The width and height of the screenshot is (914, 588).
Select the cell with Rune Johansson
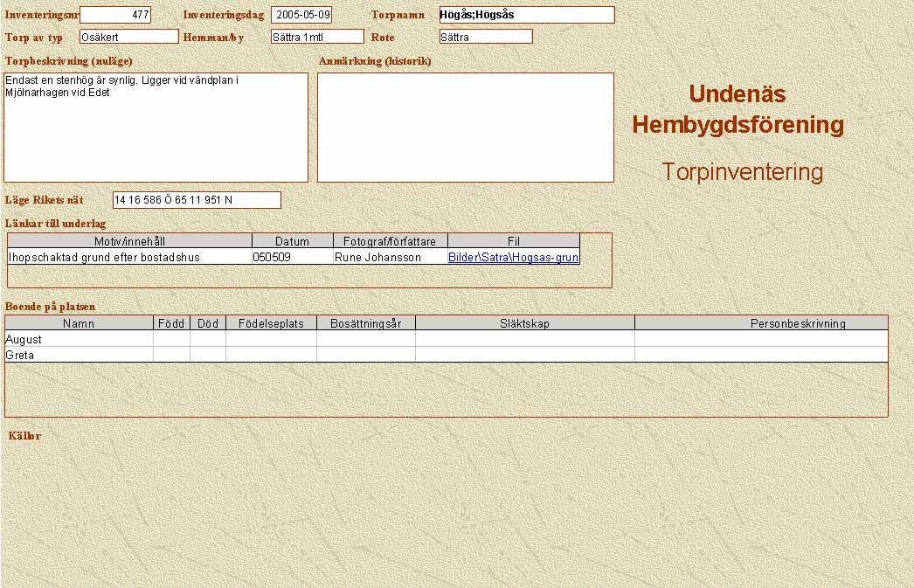pyautogui.click(x=390, y=258)
